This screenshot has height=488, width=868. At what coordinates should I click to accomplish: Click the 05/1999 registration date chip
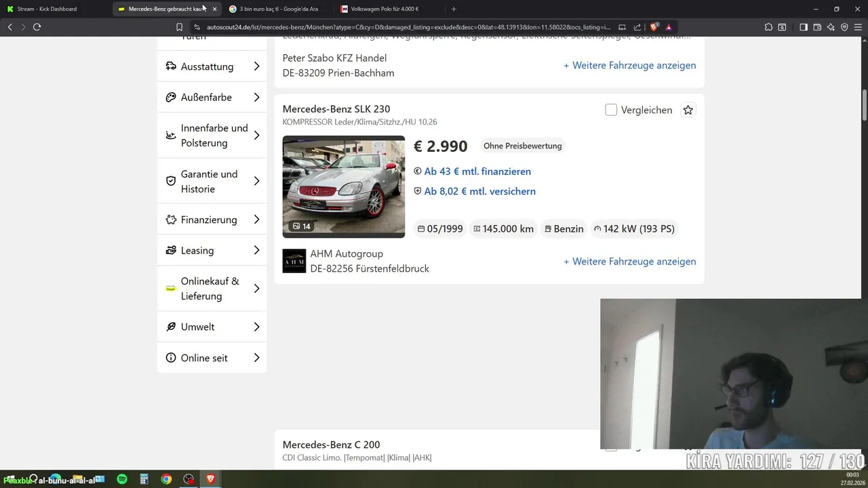click(x=440, y=229)
